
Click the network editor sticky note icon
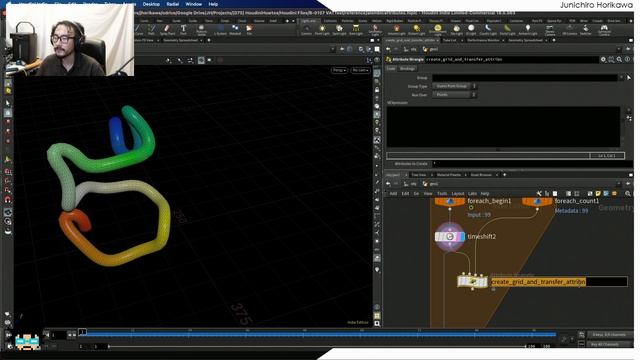pyautogui.click(x=598, y=193)
